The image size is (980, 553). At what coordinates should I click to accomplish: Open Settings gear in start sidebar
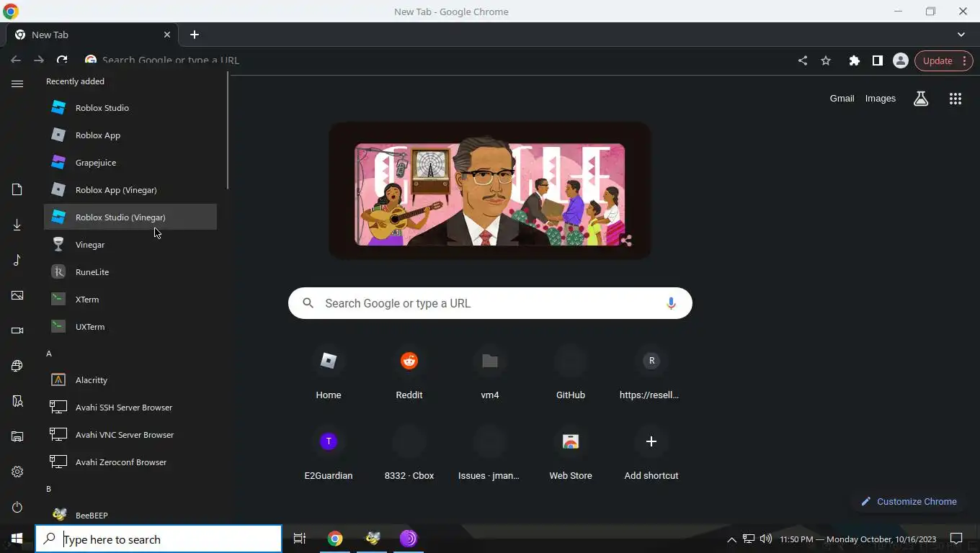pos(17,472)
